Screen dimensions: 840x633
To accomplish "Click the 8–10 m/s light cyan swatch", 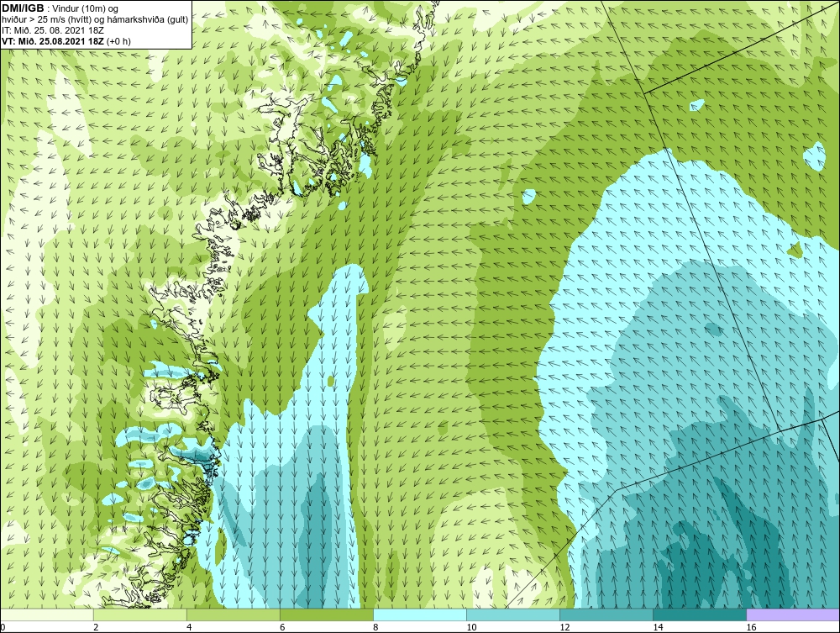I will tap(420, 615).
